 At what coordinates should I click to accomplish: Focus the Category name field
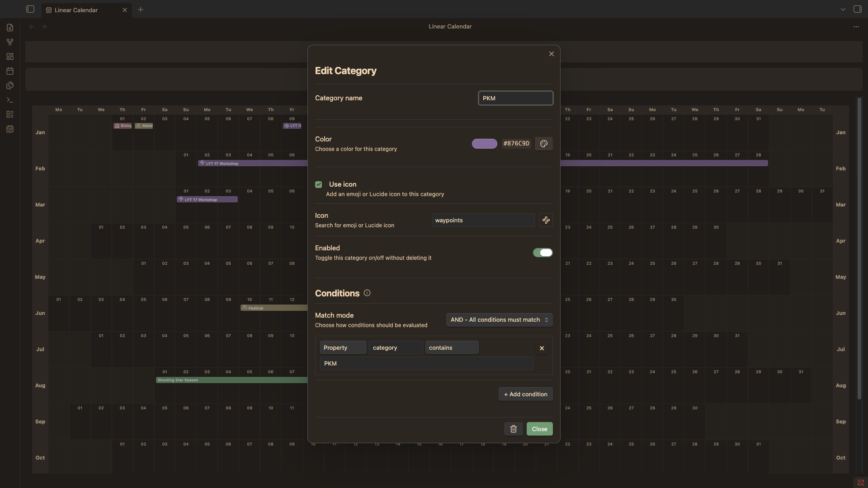(x=515, y=98)
